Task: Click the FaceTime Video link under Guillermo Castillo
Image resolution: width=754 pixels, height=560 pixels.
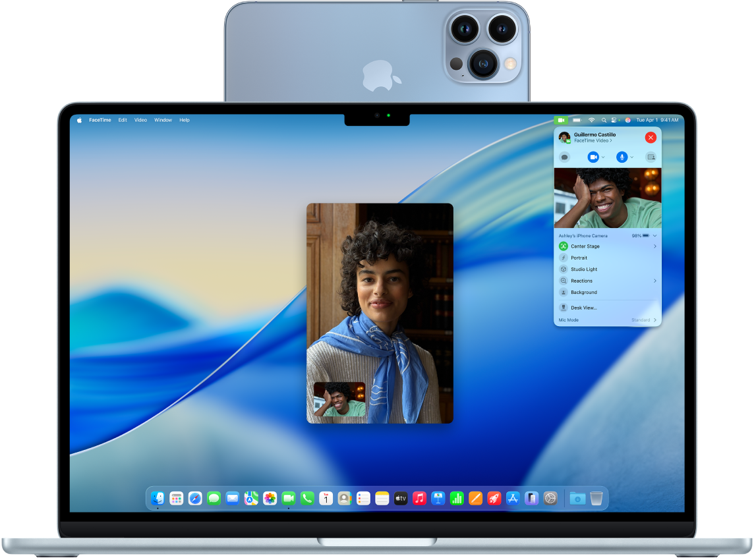Action: pyautogui.click(x=591, y=141)
